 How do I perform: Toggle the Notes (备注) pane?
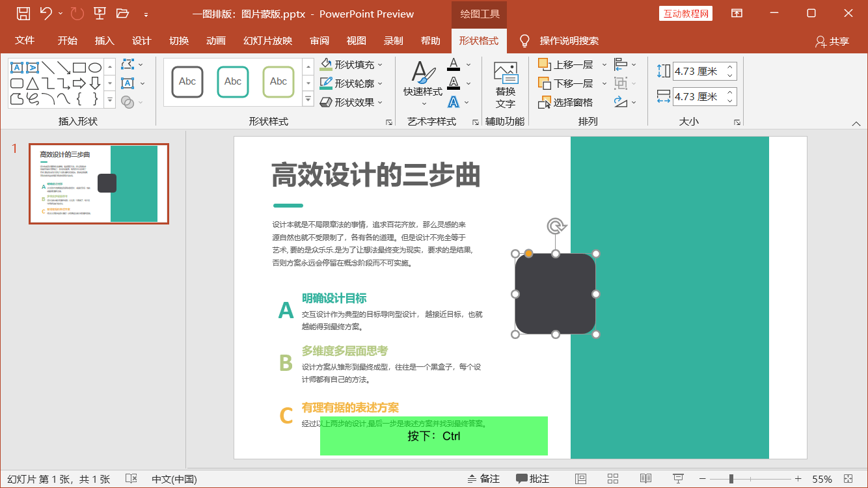483,479
